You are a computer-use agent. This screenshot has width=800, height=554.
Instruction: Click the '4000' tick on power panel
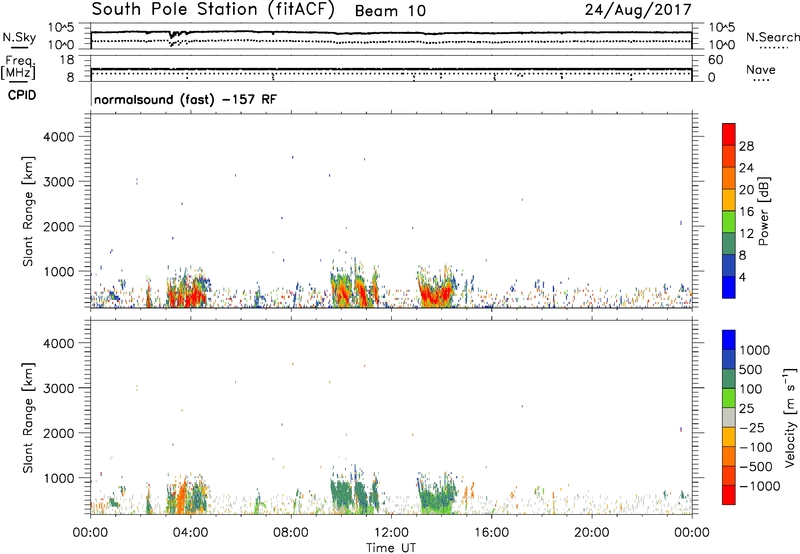[58, 137]
